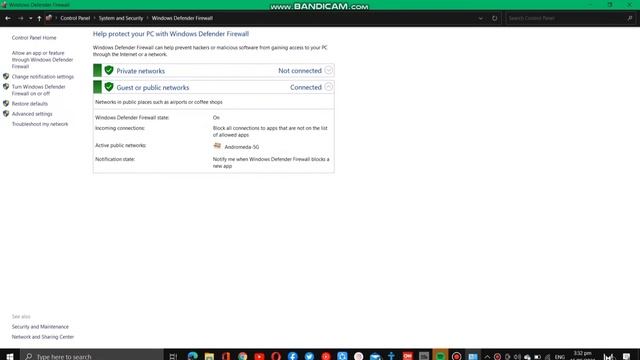The height and width of the screenshot is (360, 640).
Task: Open the Windows Start menu
Action: (10, 356)
